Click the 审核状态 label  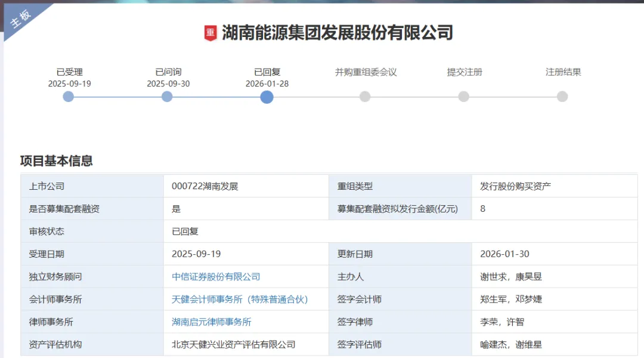(47, 232)
